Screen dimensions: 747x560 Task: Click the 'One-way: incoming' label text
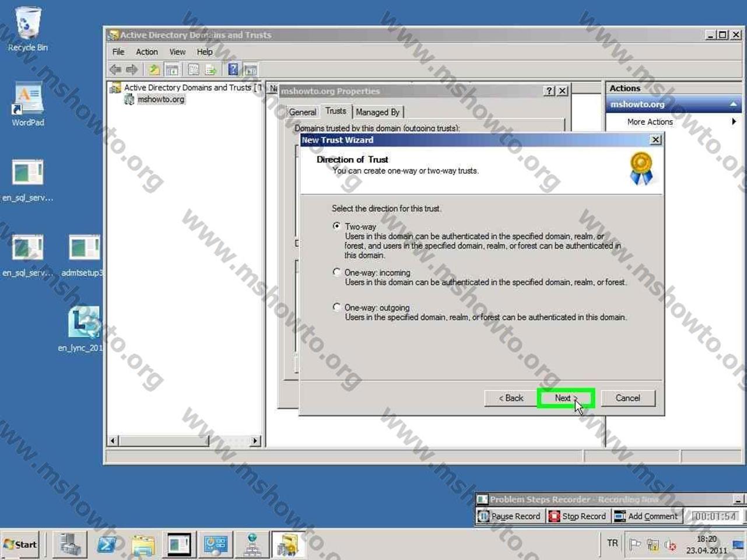tap(377, 272)
